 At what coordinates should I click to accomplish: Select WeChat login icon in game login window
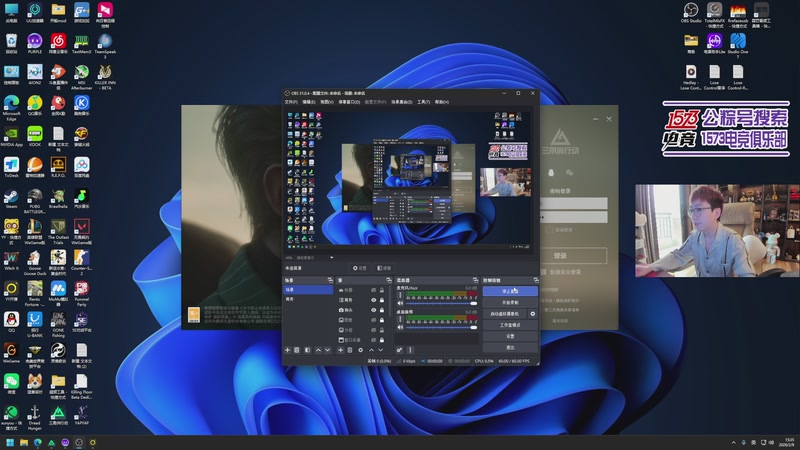click(x=569, y=173)
